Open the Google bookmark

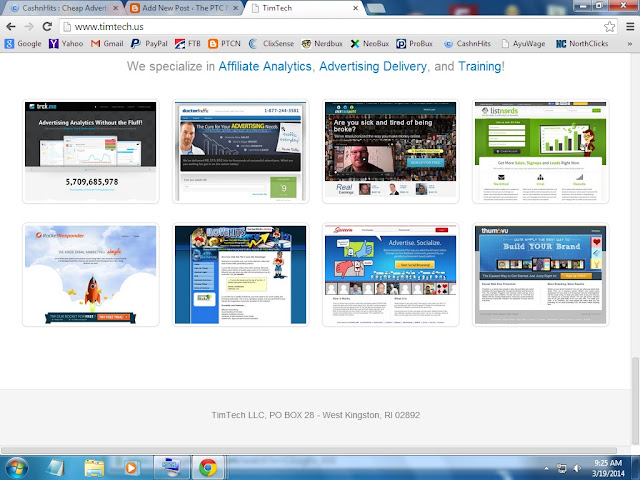[23, 44]
